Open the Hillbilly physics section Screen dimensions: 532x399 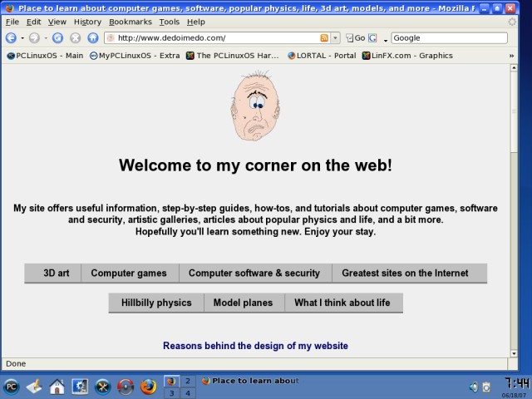pos(156,303)
